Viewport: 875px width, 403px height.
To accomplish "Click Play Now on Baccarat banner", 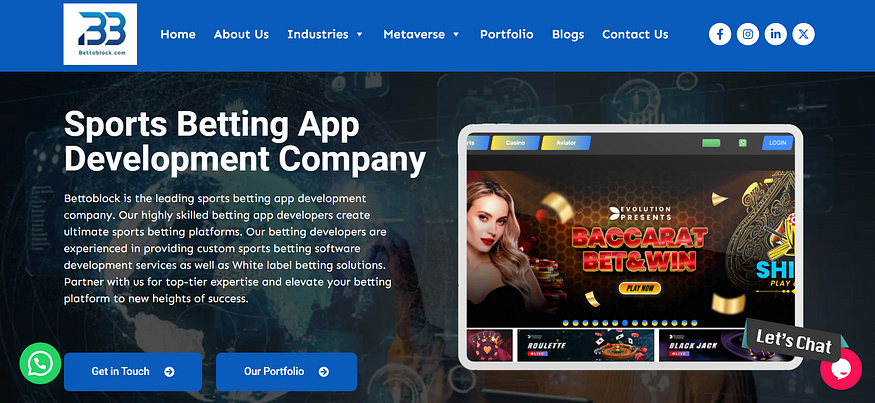I will [x=640, y=288].
